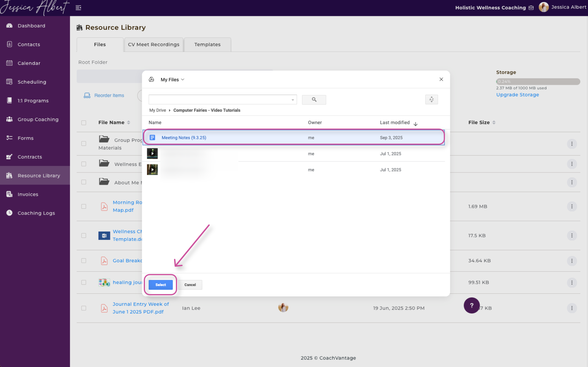Click the search magnifier button in file picker

(314, 100)
